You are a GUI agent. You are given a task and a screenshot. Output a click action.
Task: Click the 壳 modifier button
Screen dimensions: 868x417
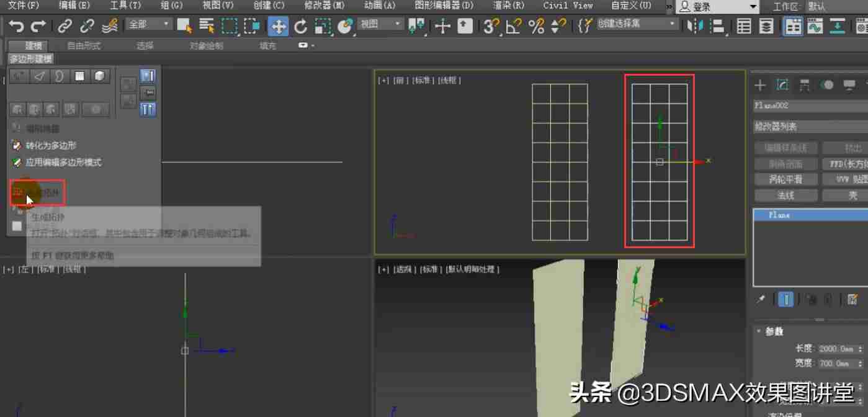(846, 195)
